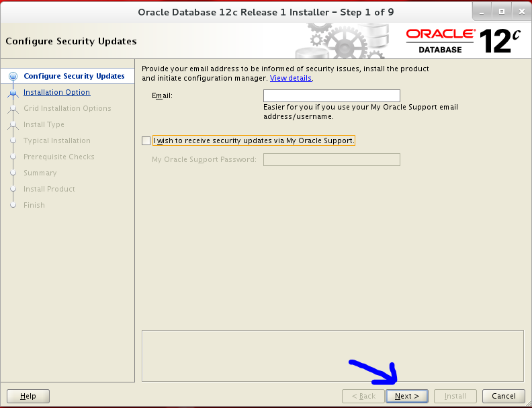
Task: Click the greyed-out Install button
Action: coord(455,396)
